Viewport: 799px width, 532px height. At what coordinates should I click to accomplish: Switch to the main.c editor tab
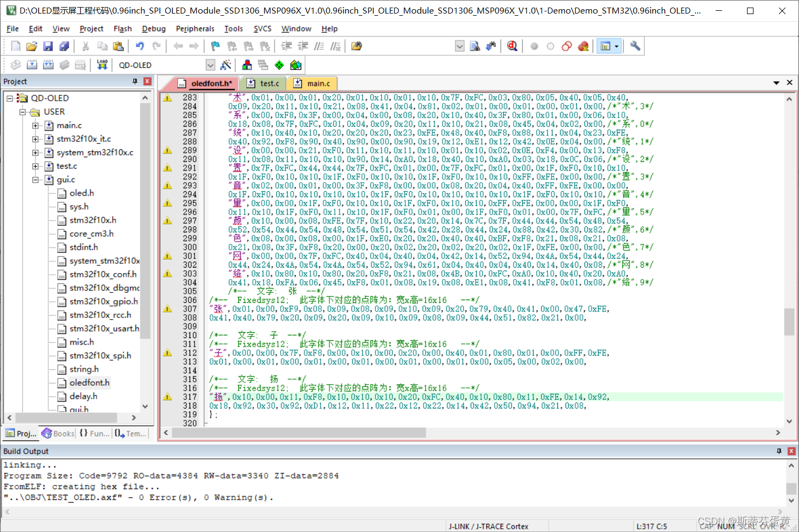(x=312, y=83)
